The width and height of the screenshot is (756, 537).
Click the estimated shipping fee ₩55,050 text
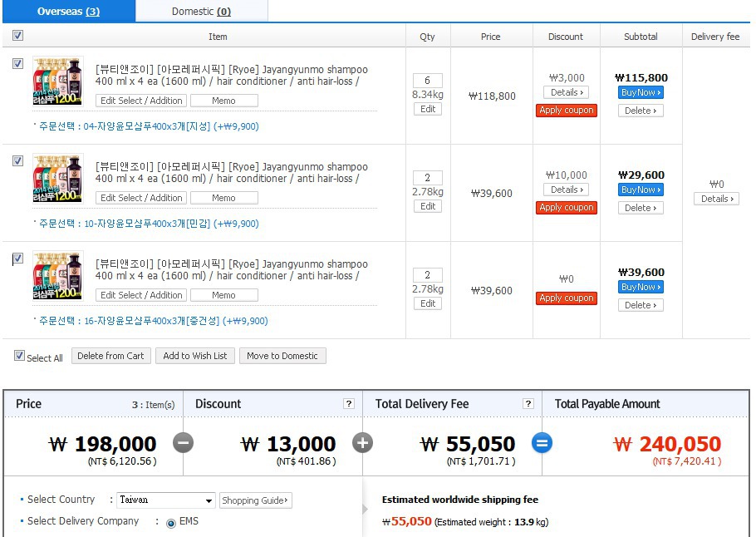point(406,521)
